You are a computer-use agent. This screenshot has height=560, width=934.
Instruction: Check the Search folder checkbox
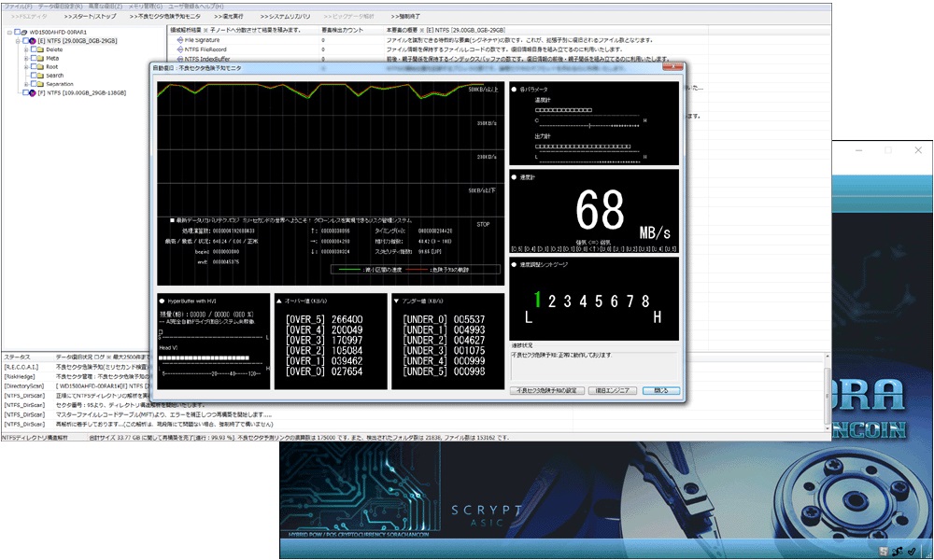coord(34,76)
